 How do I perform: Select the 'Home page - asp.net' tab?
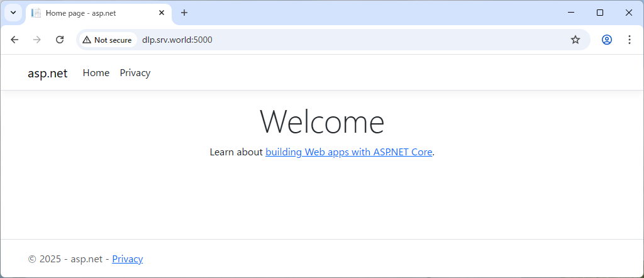94,13
